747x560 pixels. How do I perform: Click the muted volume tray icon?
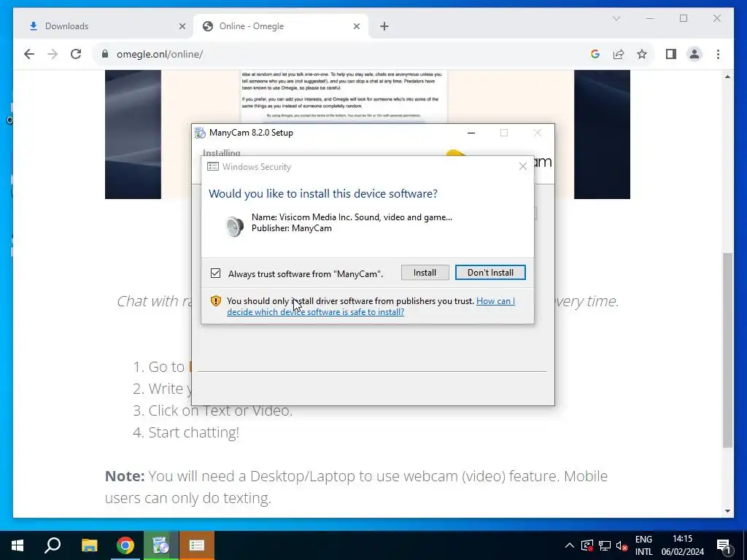(622, 545)
